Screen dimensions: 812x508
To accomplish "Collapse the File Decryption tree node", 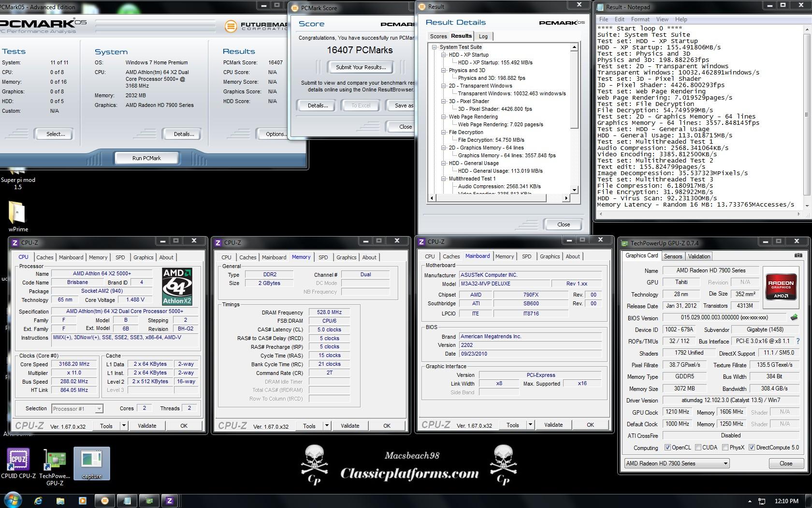I will coord(444,132).
